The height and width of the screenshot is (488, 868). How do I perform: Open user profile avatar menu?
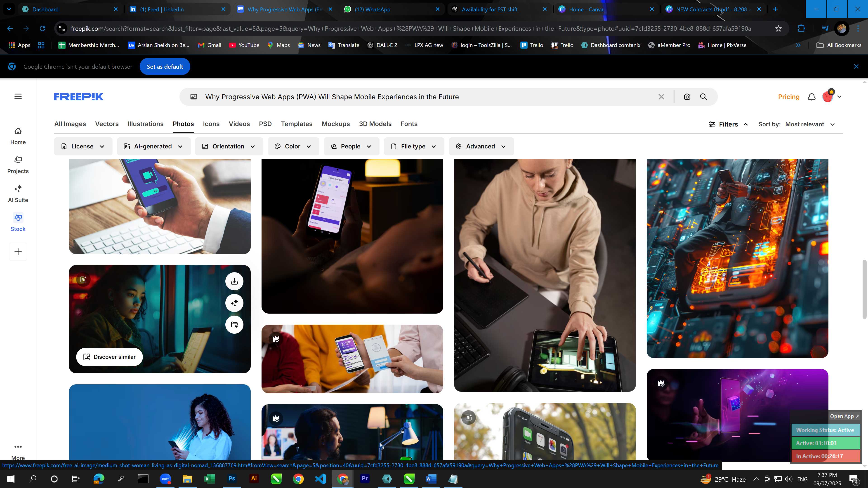(x=831, y=96)
